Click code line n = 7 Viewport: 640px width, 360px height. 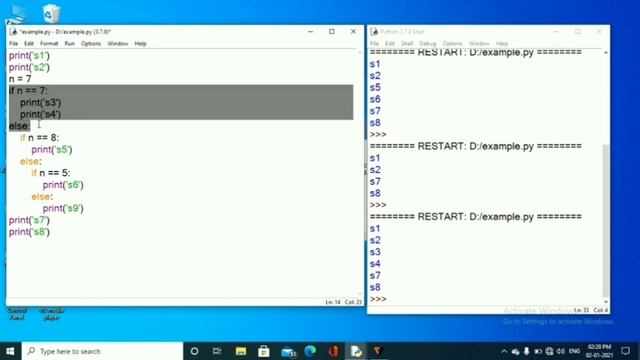pyautogui.click(x=20, y=79)
